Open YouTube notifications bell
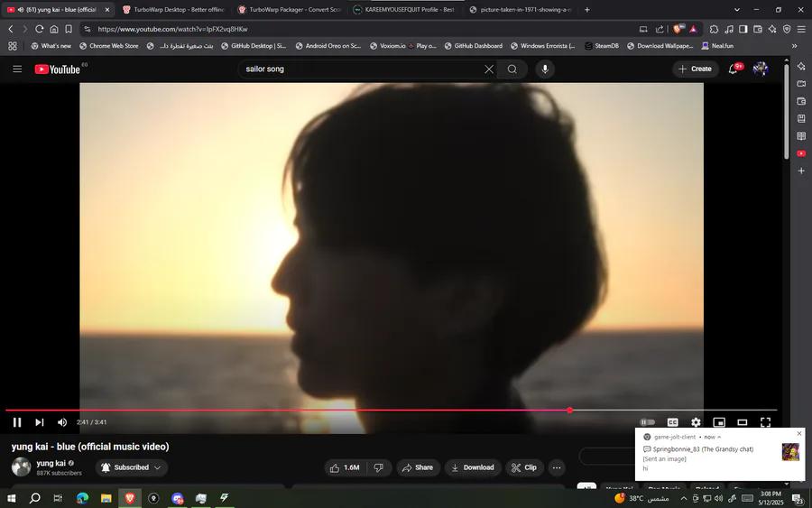This screenshot has height=508, width=812. click(734, 69)
